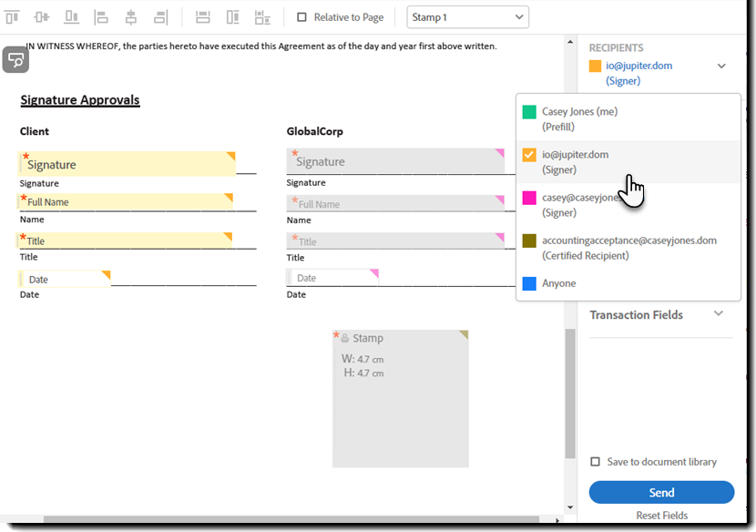Select the Anyone recipient option
Image resolution: width=756 pixels, height=532 pixels.
coord(558,283)
